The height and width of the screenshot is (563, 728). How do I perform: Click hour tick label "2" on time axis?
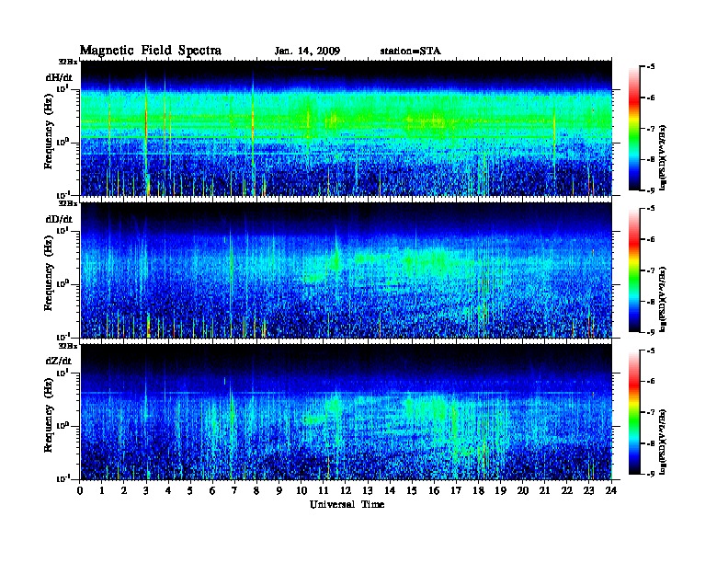124,490
